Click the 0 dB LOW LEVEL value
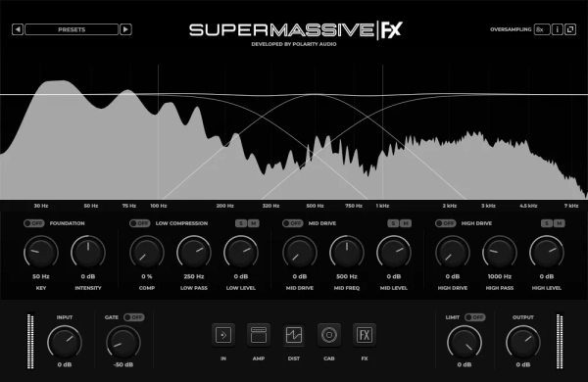Viewport: 588px width, 382px height. click(241, 276)
